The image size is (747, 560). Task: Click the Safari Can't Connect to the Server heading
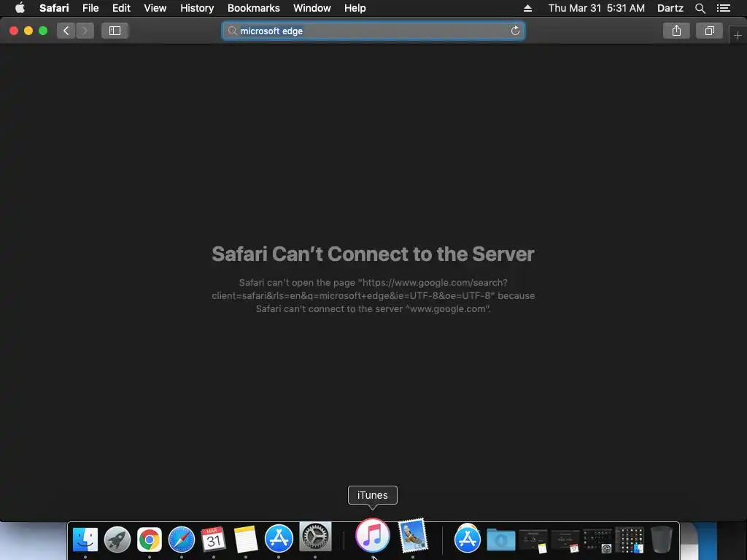point(373,254)
